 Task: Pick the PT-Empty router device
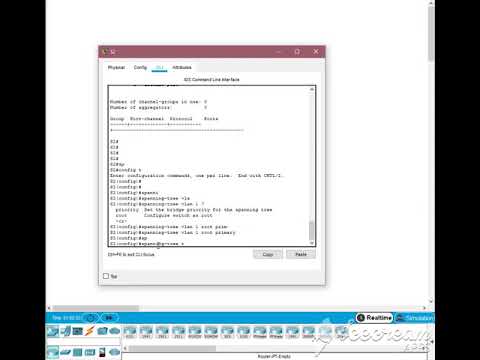[x=276, y=332]
